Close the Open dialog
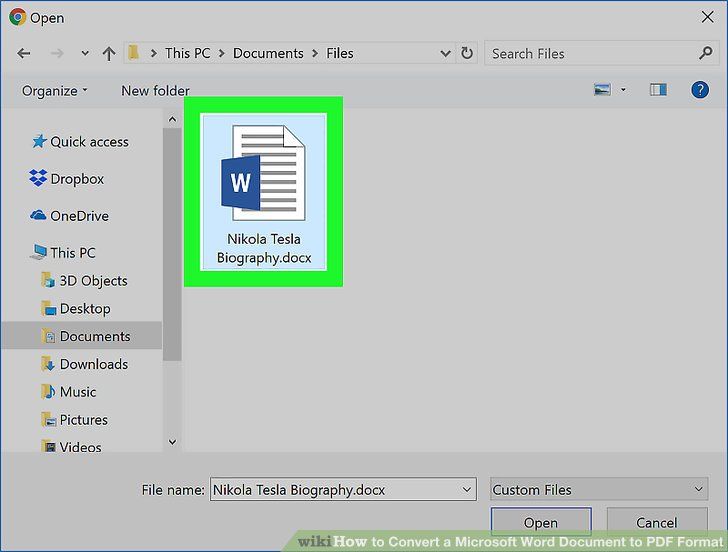Screen dimensions: 728x552 [x=708, y=17]
